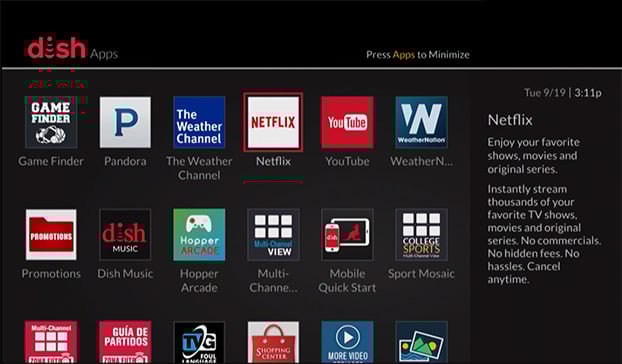Image resolution: width=622 pixels, height=364 pixels.
Task: Open College Sports Mosaic tile
Action: (x=421, y=234)
